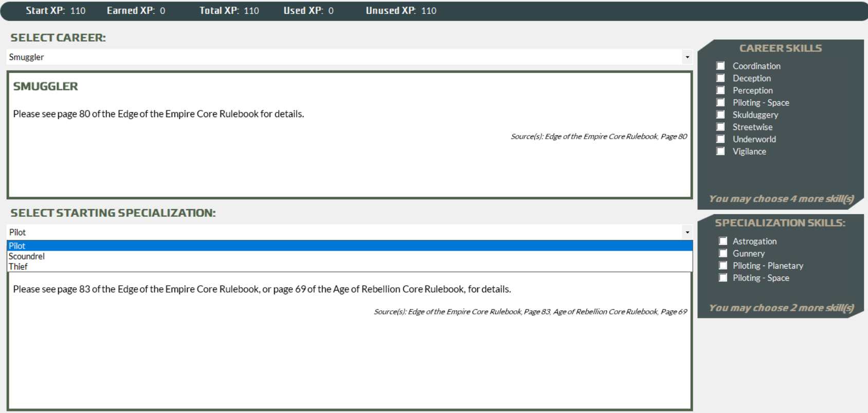The width and height of the screenshot is (868, 413).
Task: Tick the Underworld skill checkbox
Action: 720,139
